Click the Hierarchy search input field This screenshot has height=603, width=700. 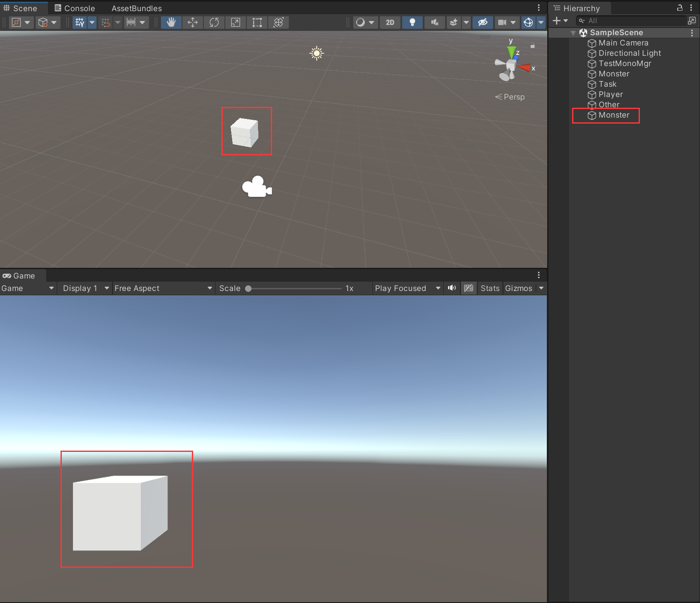point(631,21)
